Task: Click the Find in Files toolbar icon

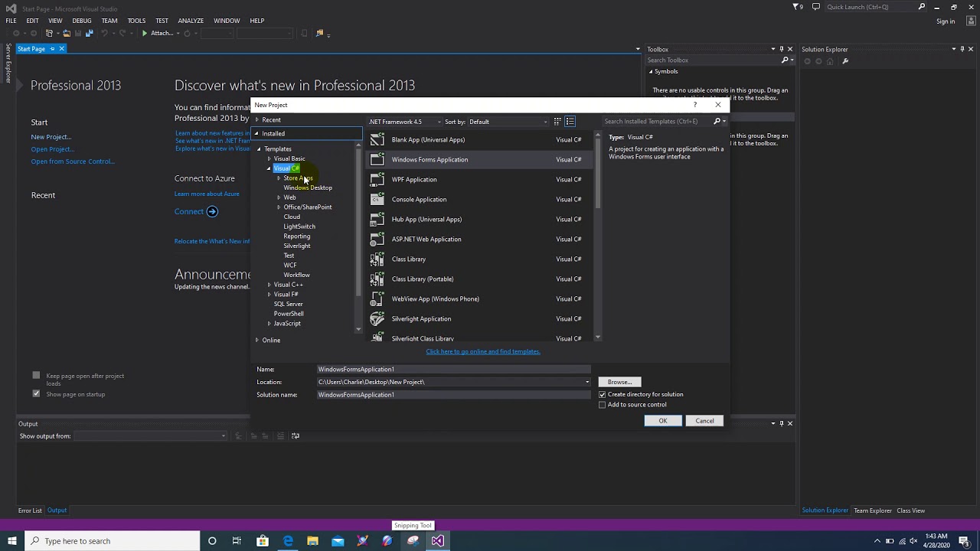Action: click(319, 34)
